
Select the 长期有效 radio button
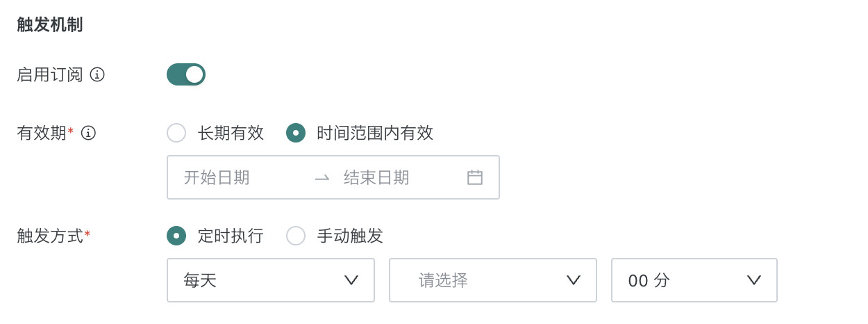176,133
